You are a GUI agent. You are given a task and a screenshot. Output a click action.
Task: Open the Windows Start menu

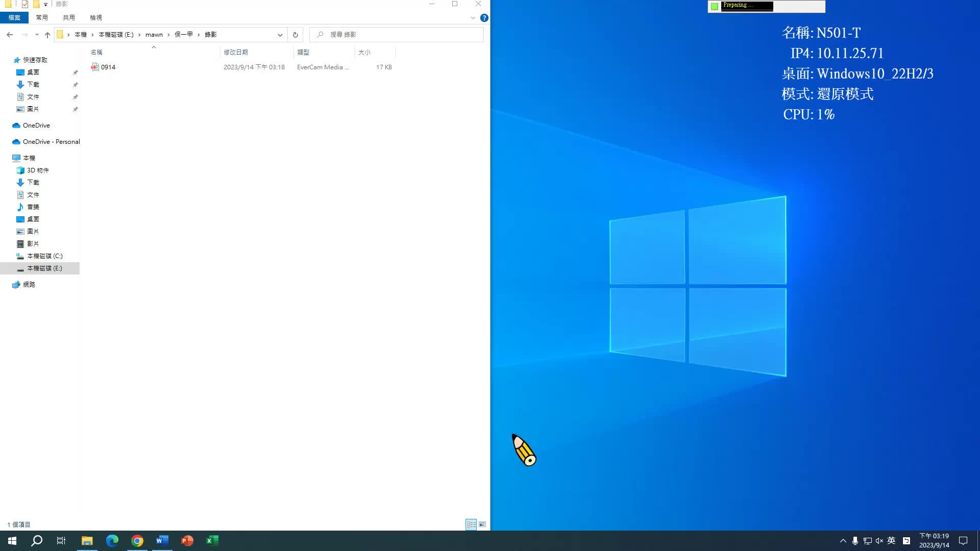12,541
